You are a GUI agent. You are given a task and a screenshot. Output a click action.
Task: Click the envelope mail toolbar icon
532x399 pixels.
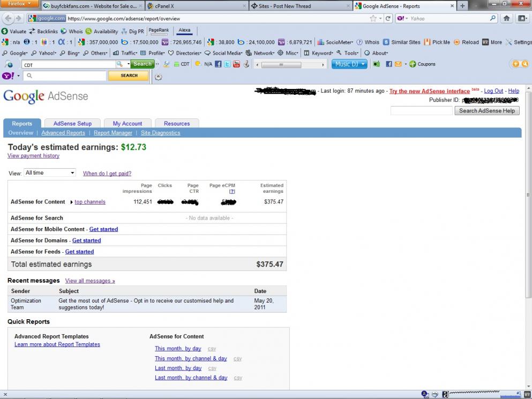[x=398, y=64]
